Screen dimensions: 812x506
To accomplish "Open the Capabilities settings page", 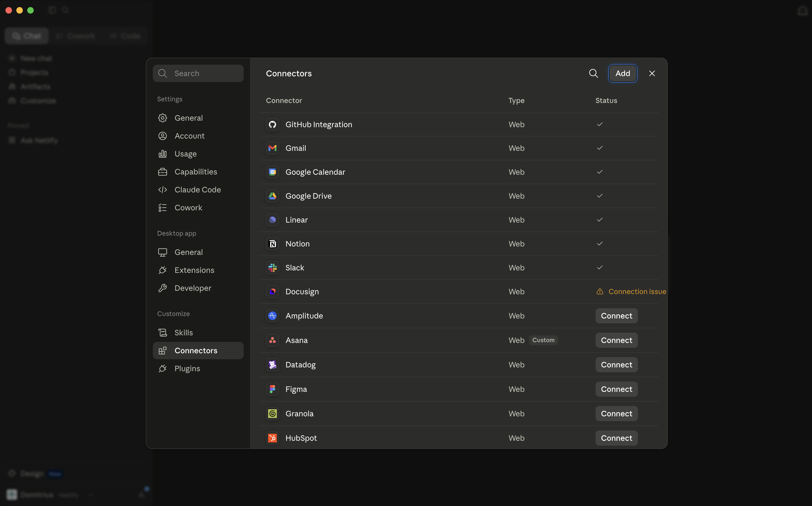I will tap(198, 172).
